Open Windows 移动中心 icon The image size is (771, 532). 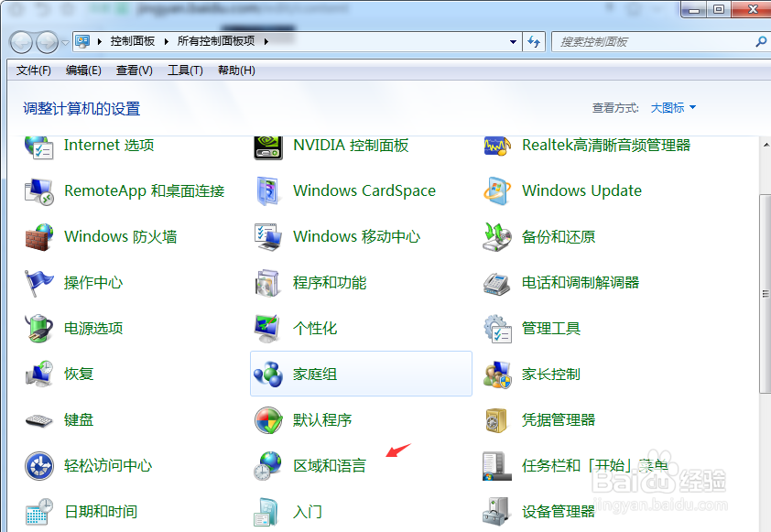(x=268, y=237)
